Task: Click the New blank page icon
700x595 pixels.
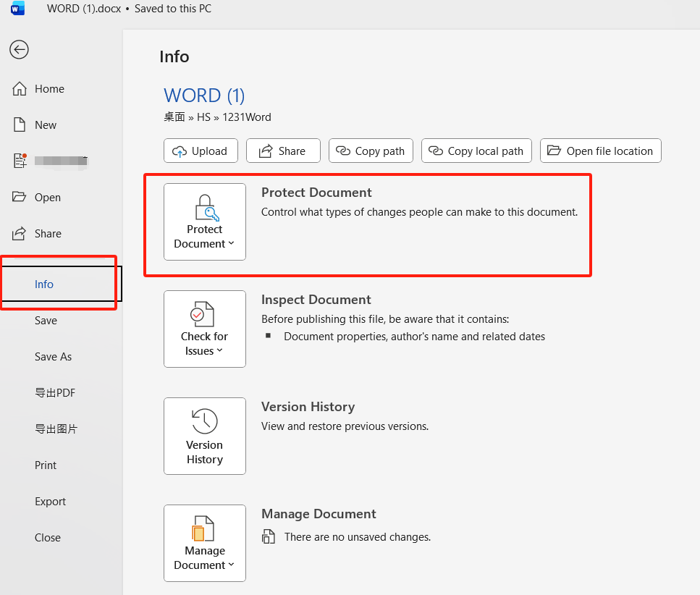Action: click(20, 125)
